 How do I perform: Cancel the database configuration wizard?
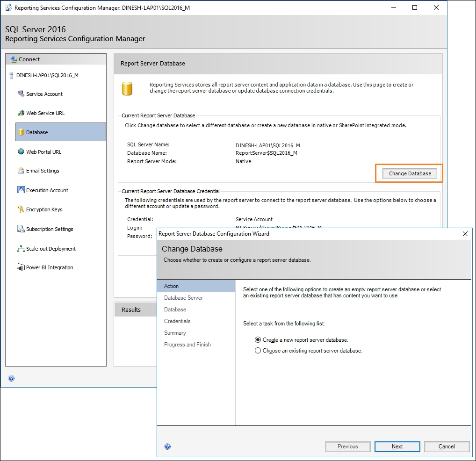click(x=447, y=447)
